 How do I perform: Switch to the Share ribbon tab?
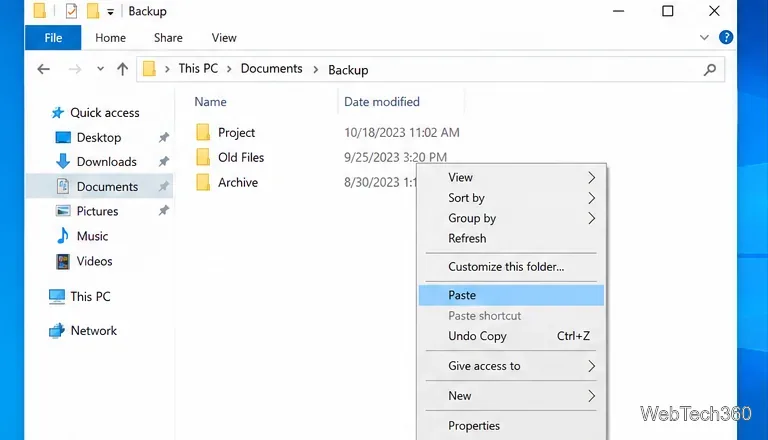tap(168, 38)
